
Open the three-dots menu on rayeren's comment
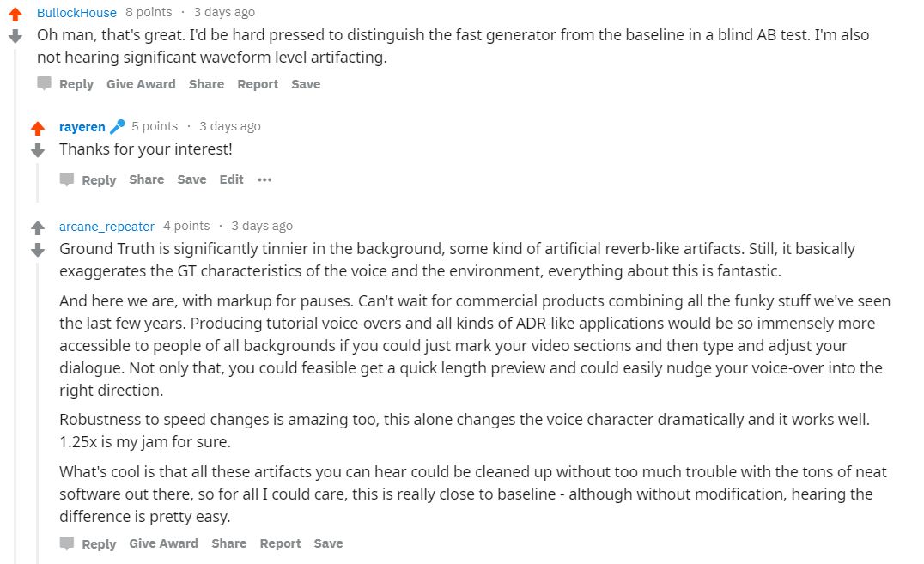(x=264, y=179)
